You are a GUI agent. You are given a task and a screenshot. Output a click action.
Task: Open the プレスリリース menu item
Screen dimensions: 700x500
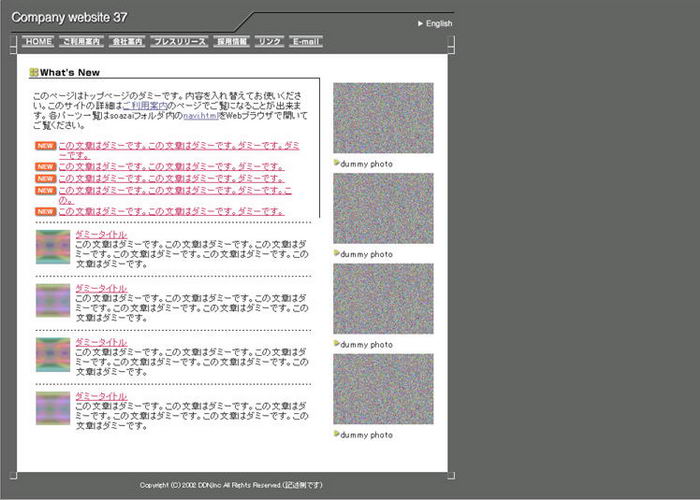(x=180, y=42)
